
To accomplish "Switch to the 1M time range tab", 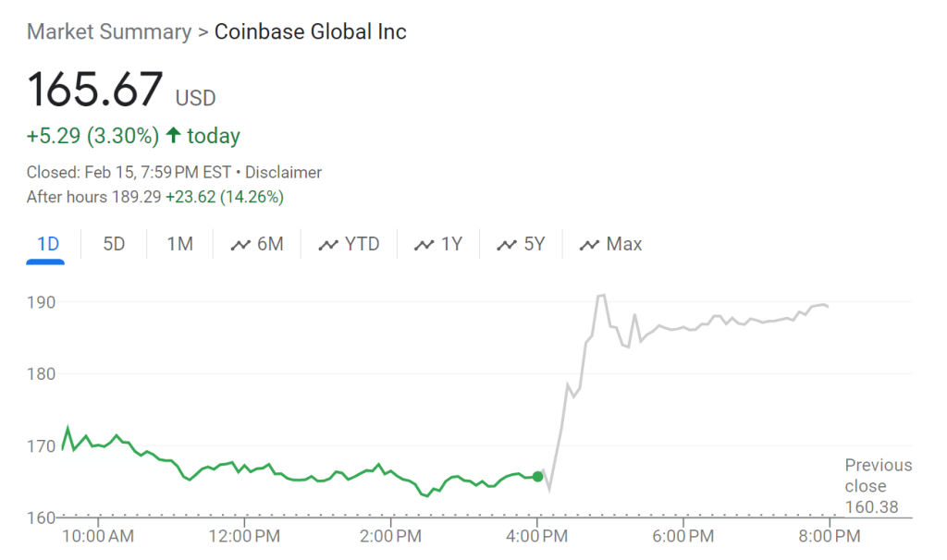I will pos(179,245).
